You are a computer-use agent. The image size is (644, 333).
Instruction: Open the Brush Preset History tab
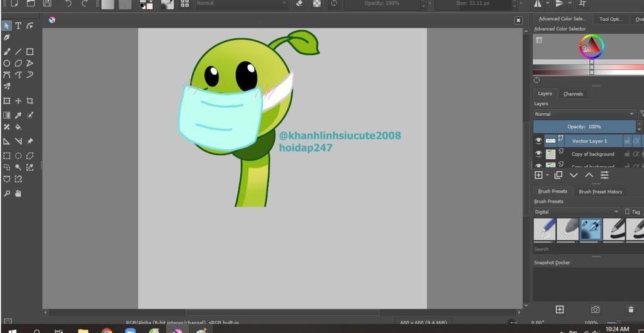601,191
